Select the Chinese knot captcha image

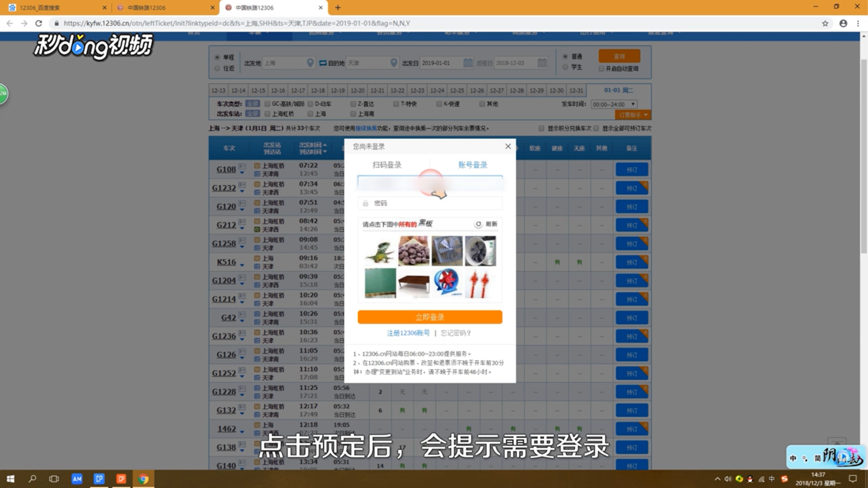[x=480, y=283]
